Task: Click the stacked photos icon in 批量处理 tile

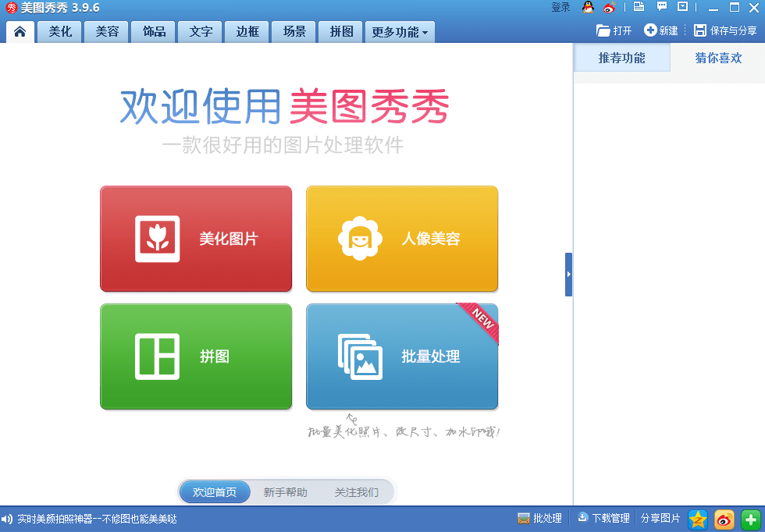Action: click(360, 356)
